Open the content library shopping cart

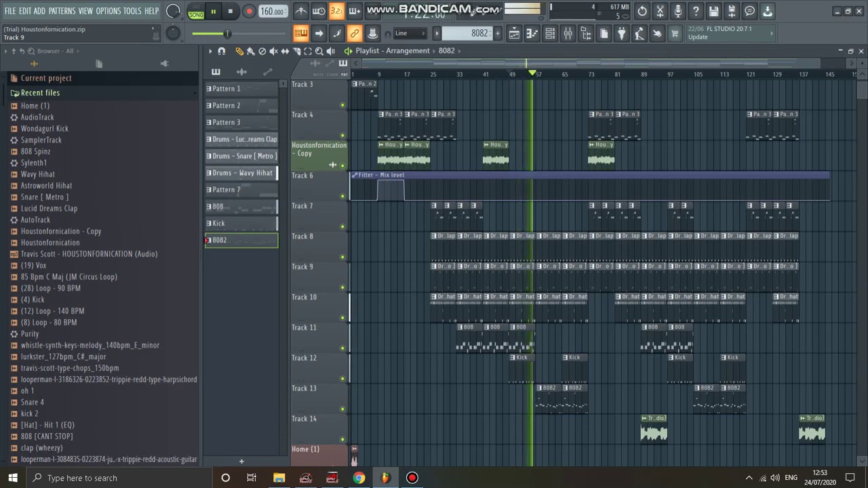675,34
